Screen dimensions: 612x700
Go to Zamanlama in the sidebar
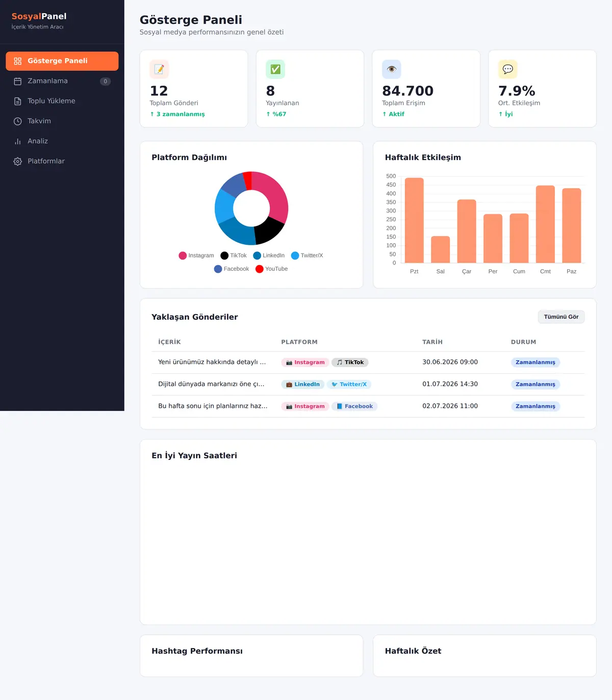(62, 81)
